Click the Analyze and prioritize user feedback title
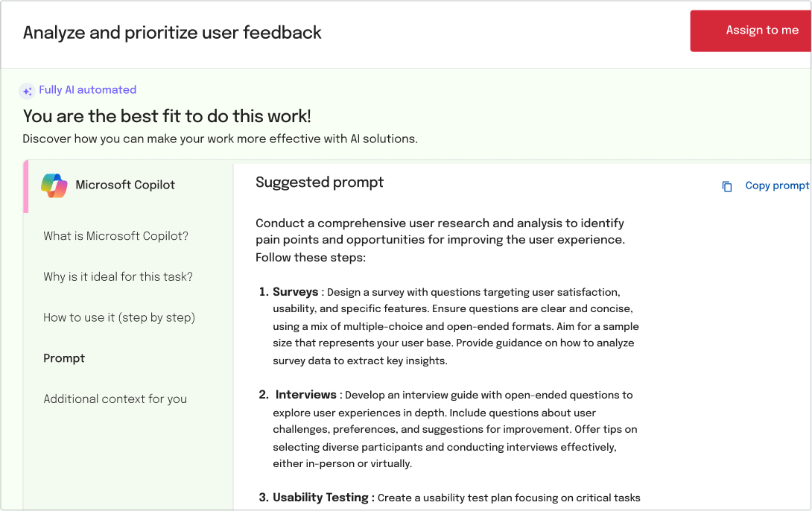Image resolution: width=812 pixels, height=511 pixels. [172, 33]
